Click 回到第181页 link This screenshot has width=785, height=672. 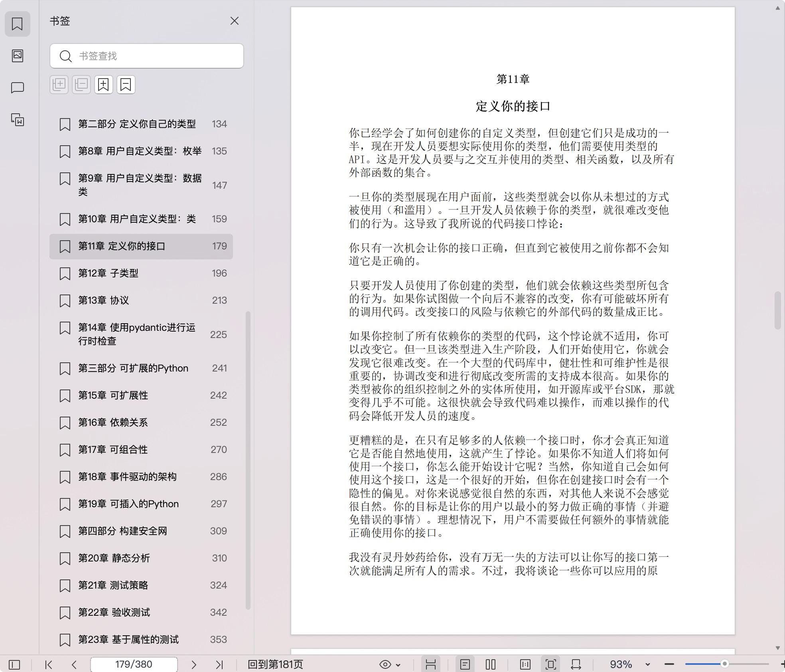(x=275, y=664)
